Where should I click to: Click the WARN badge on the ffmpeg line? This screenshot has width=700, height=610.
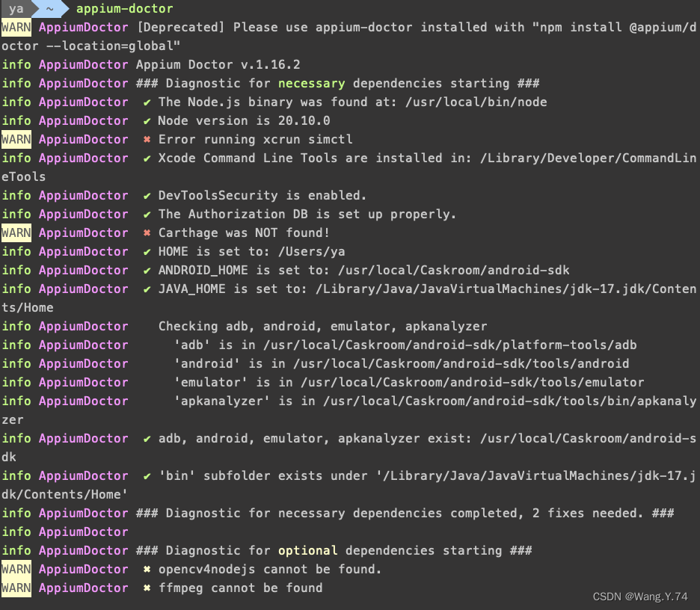pyautogui.click(x=16, y=588)
